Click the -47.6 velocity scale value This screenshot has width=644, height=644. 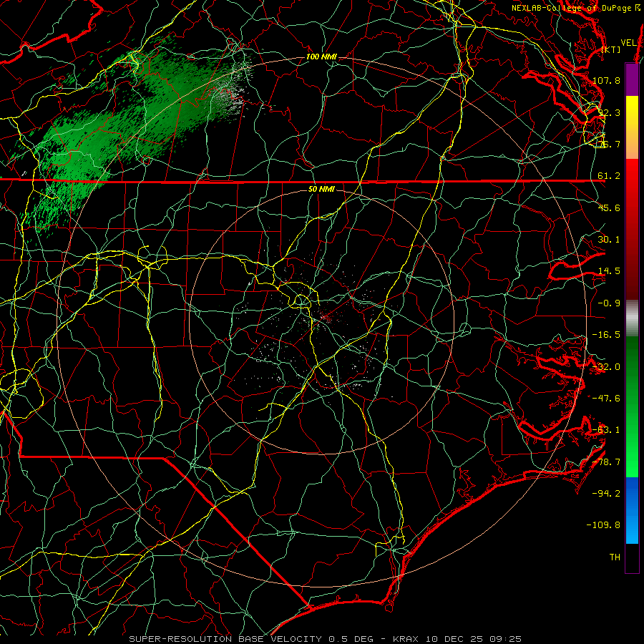pyautogui.click(x=606, y=399)
